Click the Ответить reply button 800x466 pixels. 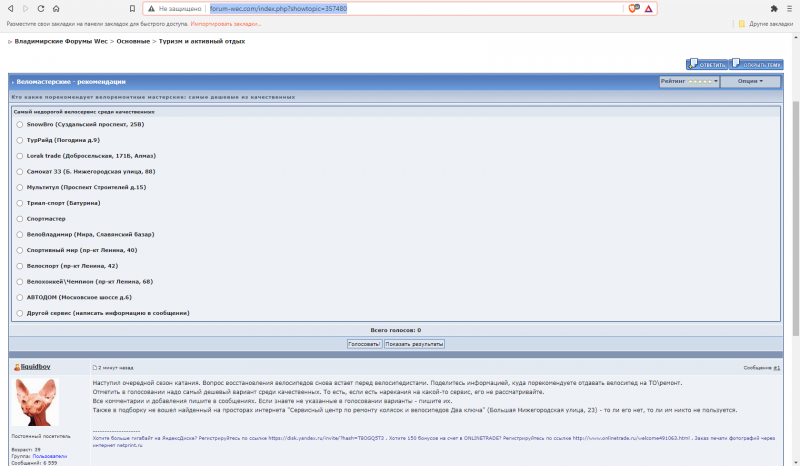click(x=707, y=64)
